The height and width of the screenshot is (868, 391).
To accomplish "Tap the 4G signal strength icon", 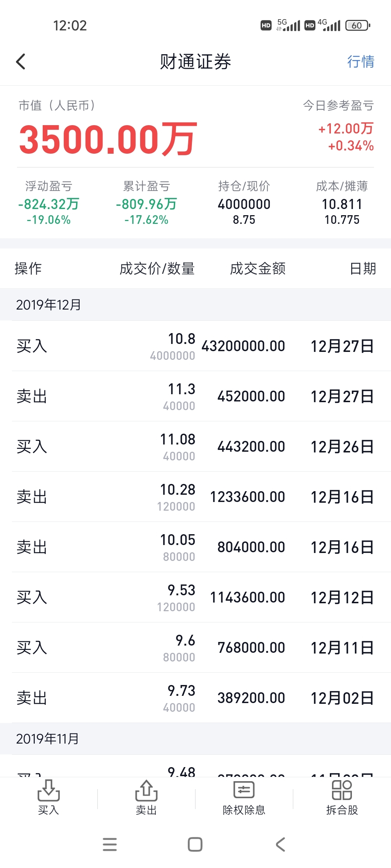I will tap(329, 25).
